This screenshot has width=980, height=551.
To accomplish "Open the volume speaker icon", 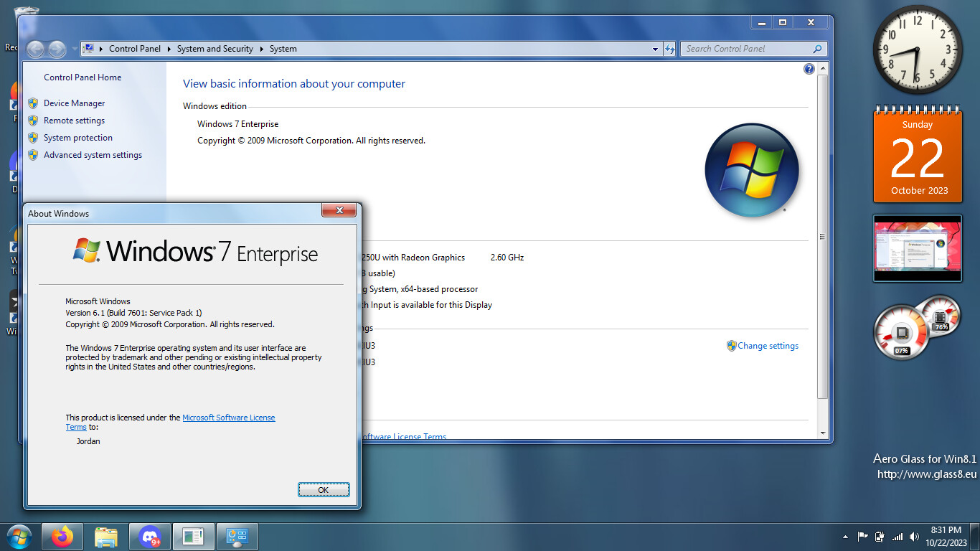I will [914, 537].
